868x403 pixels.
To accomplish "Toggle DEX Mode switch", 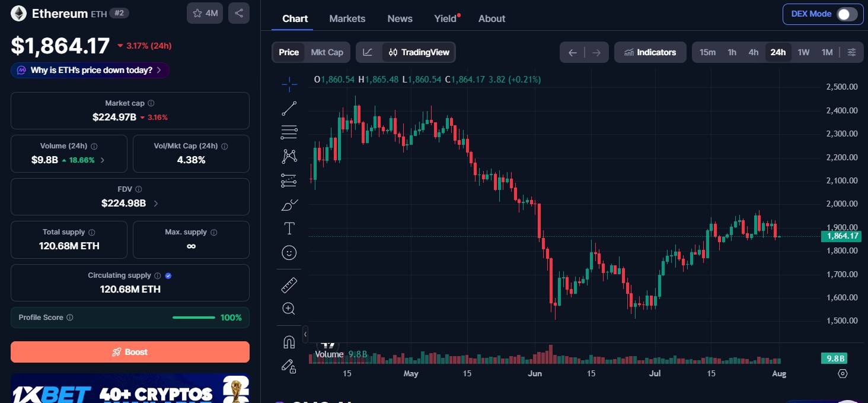I will (847, 14).
